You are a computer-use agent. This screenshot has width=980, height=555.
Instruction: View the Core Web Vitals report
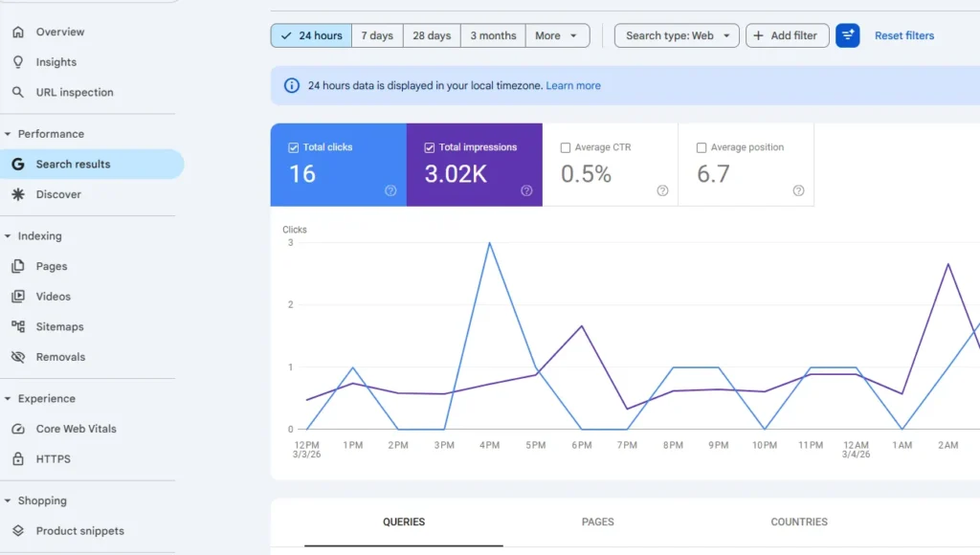[78, 429]
